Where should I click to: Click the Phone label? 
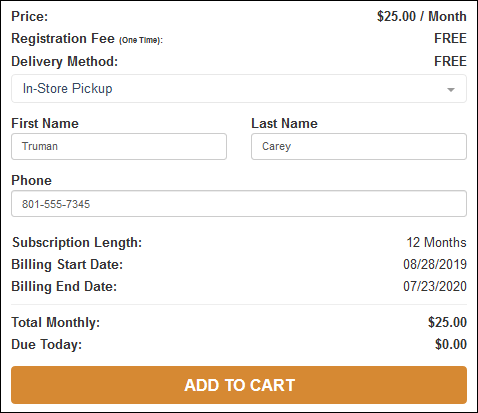click(32, 180)
